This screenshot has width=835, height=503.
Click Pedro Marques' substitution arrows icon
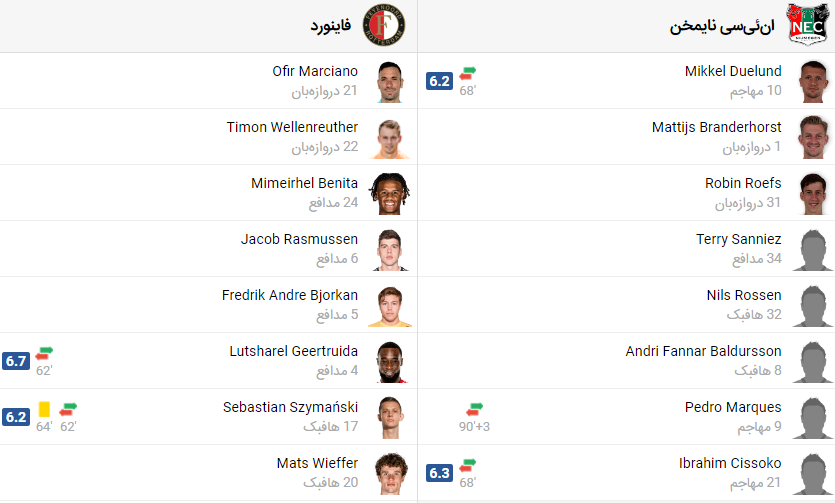(x=474, y=409)
